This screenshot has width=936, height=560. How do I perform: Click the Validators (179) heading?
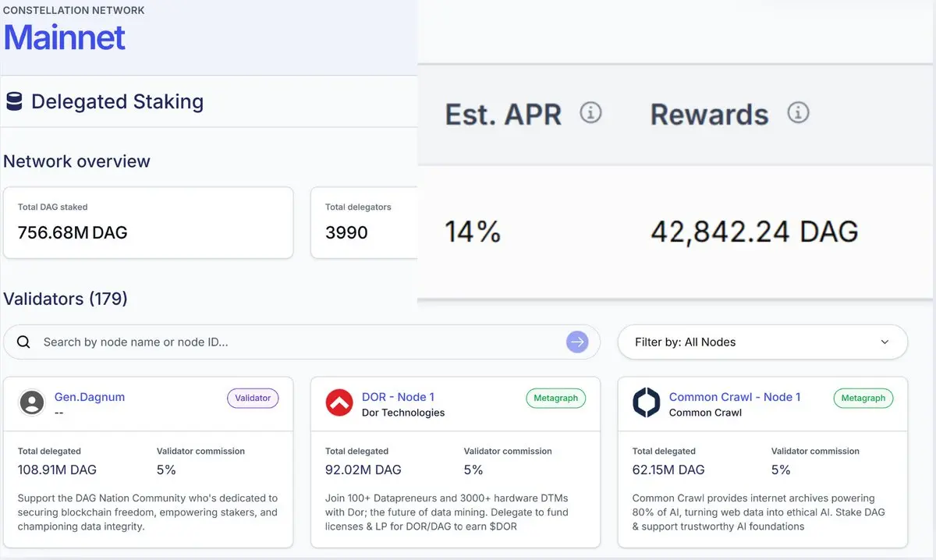66,299
